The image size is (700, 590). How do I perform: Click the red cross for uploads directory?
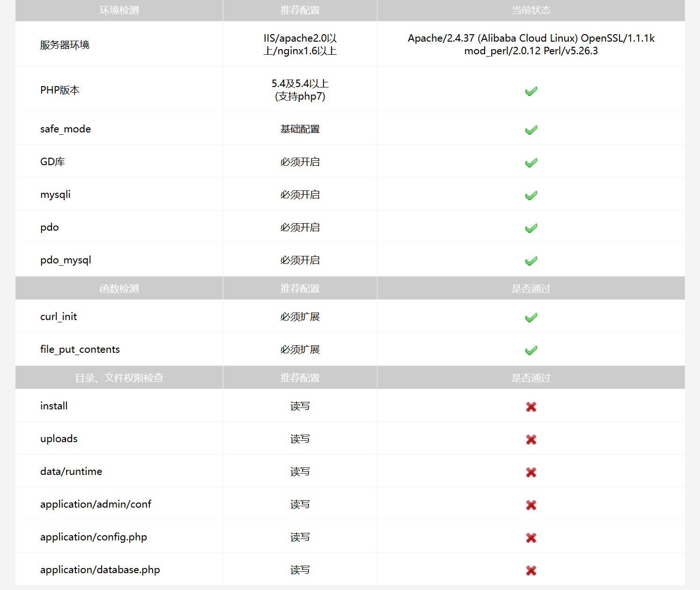point(531,439)
